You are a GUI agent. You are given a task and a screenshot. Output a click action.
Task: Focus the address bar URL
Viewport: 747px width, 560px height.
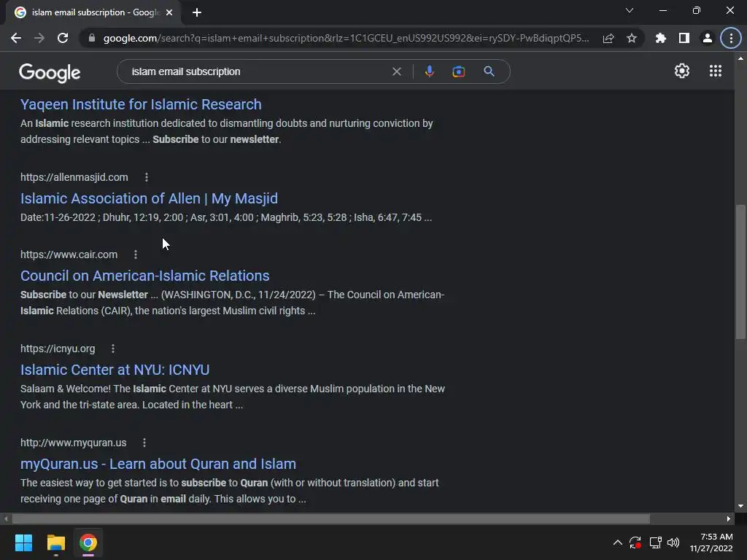click(346, 38)
